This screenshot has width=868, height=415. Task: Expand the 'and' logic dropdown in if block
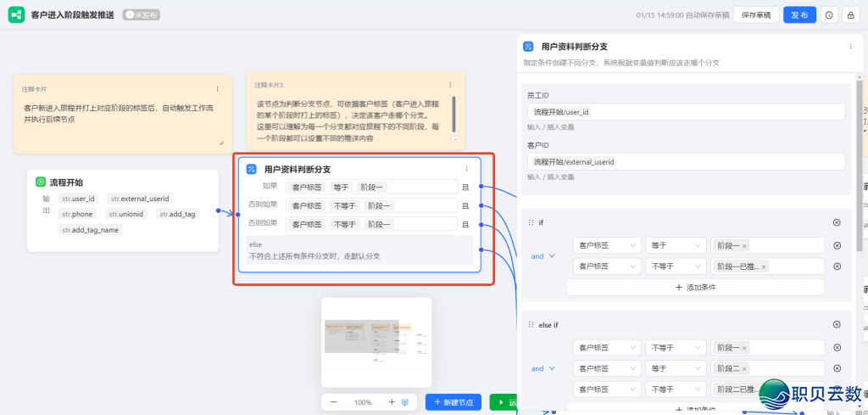tap(542, 256)
